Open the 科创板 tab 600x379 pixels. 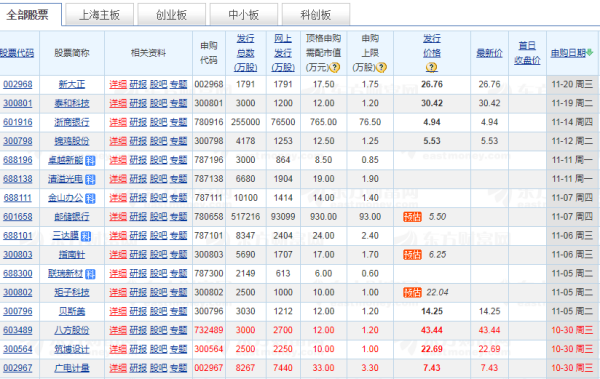pos(316,15)
